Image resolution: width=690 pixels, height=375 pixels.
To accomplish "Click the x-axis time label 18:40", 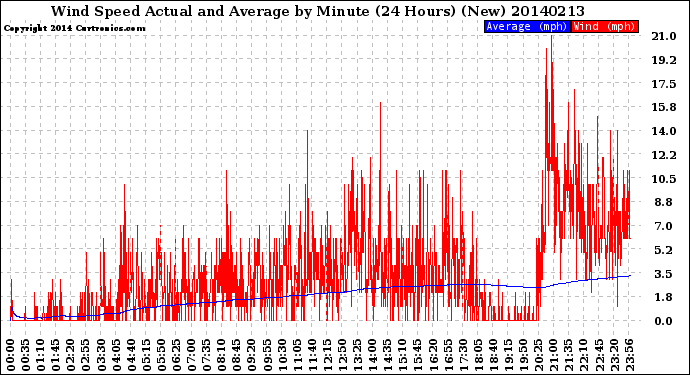I will [x=493, y=355].
